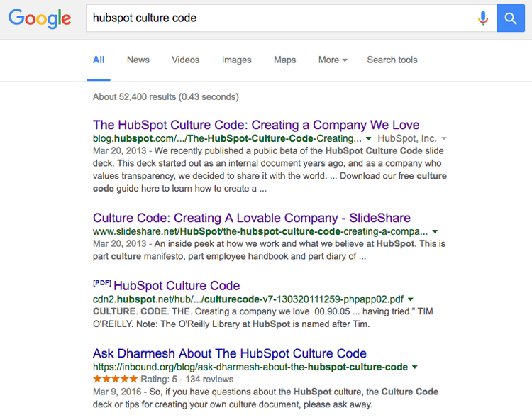Open Search tools options

pos(392,60)
